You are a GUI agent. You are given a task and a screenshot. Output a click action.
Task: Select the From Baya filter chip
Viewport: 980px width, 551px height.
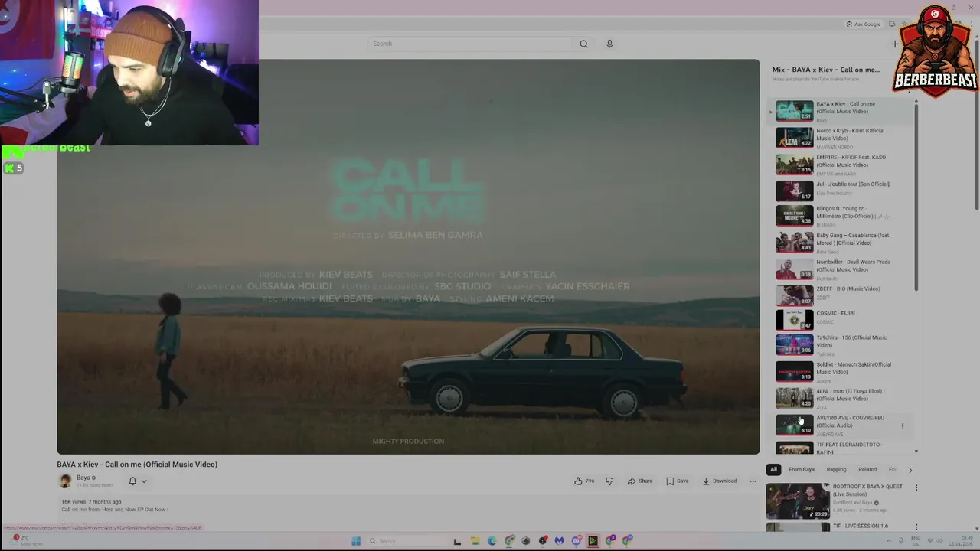[x=802, y=470]
